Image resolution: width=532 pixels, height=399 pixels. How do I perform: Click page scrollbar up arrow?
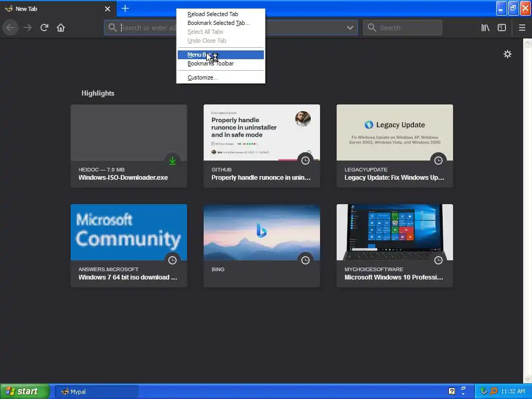pyautogui.click(x=527, y=43)
